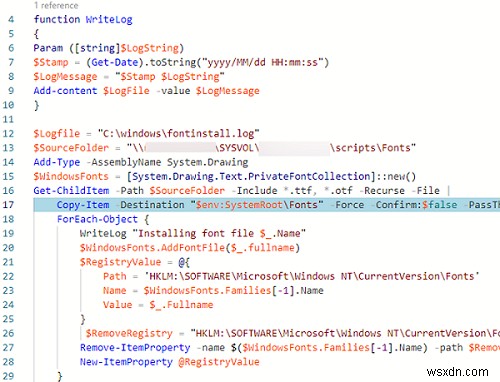500x382 pixels.
Task: Place cursor on 'System.Drawing' assembly name
Action: point(207,162)
